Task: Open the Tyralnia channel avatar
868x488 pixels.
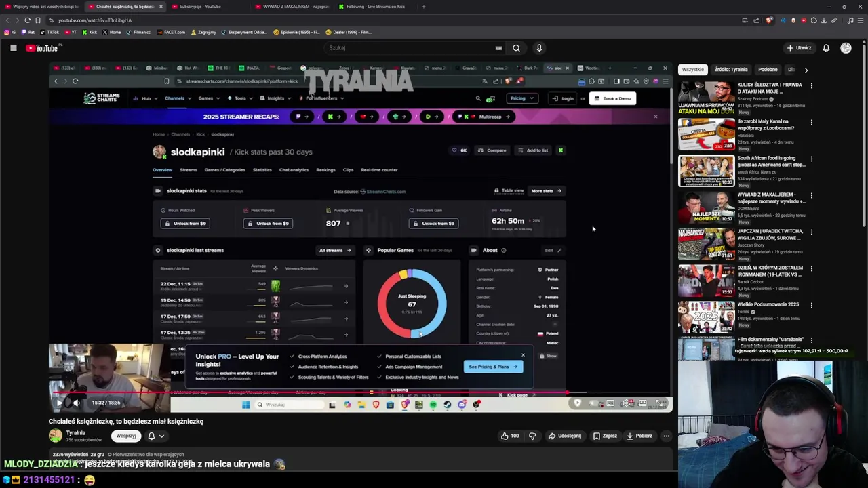Action: pyautogui.click(x=56, y=436)
